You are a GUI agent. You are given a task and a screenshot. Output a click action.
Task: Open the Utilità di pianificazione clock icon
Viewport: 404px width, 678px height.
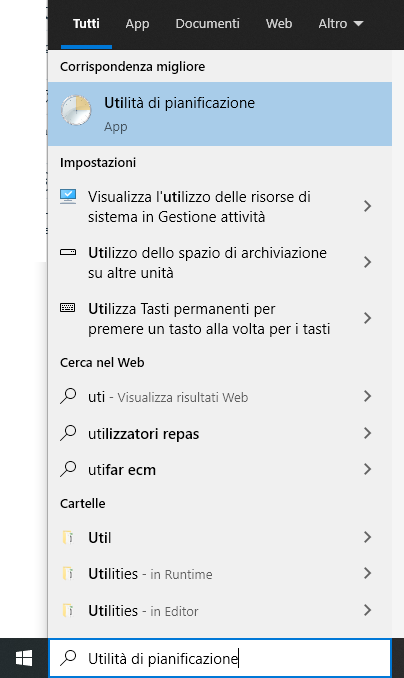coord(76,111)
